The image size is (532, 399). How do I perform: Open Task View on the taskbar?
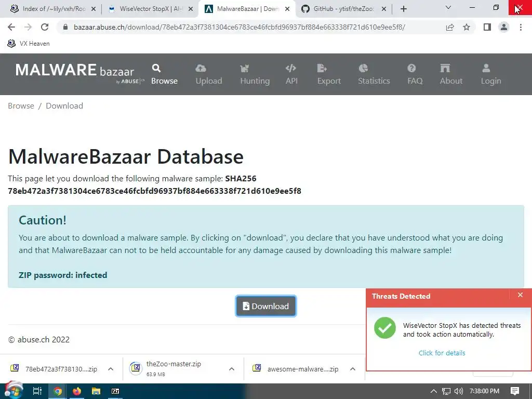coord(37,391)
